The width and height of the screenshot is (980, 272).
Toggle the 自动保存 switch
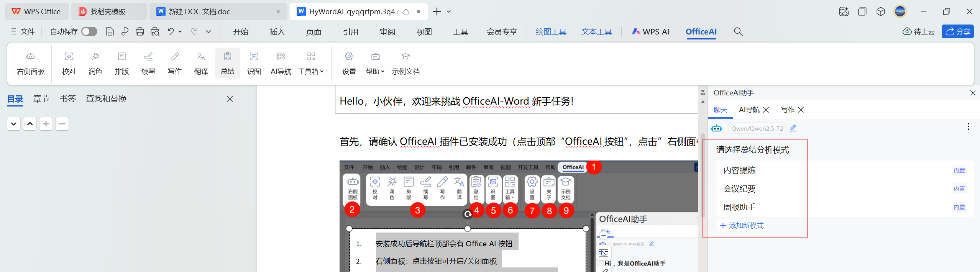(x=89, y=31)
